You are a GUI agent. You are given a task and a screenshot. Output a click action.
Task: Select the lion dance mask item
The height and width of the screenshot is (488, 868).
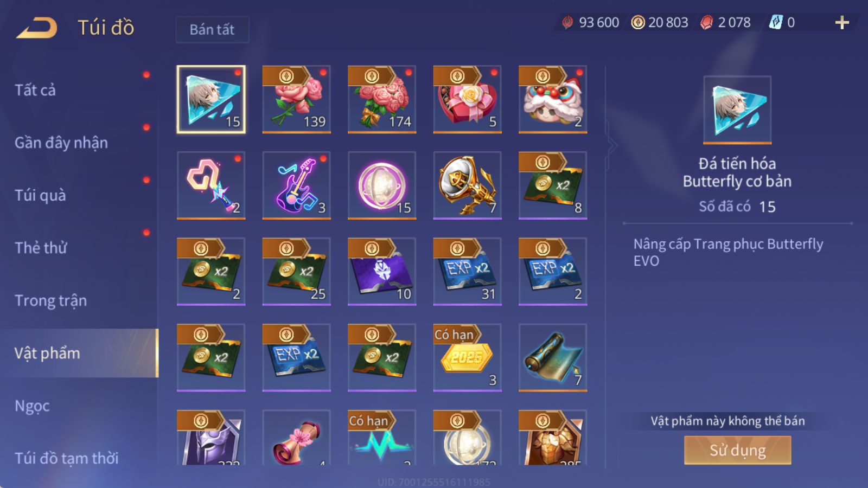point(553,99)
